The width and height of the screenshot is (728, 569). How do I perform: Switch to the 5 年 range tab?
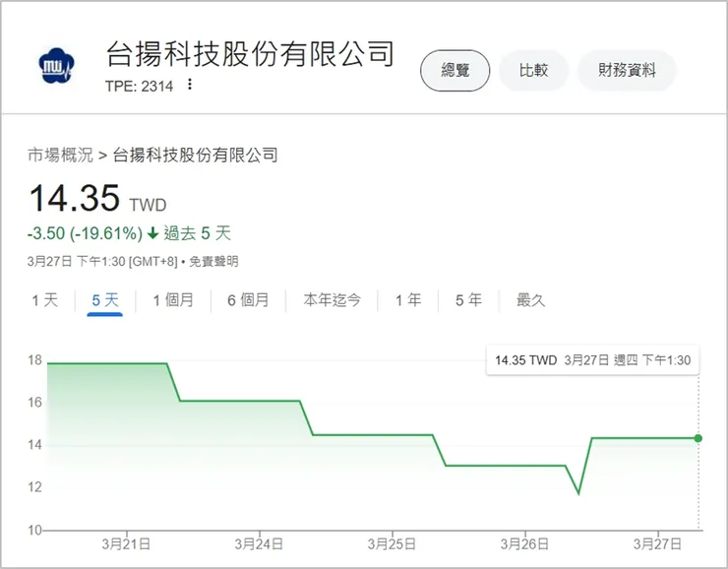coord(468,300)
